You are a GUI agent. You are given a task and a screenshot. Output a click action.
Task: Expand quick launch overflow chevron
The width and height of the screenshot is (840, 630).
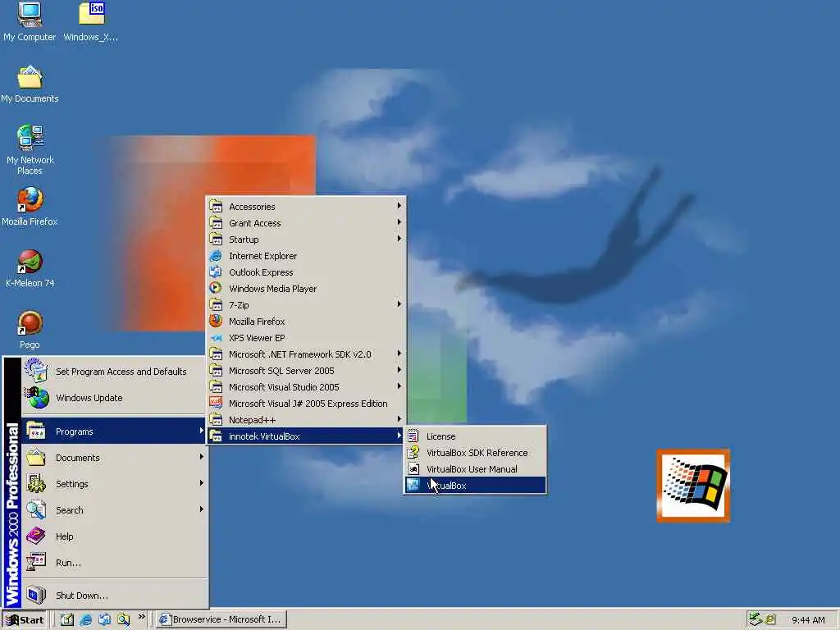pyautogui.click(x=141, y=617)
